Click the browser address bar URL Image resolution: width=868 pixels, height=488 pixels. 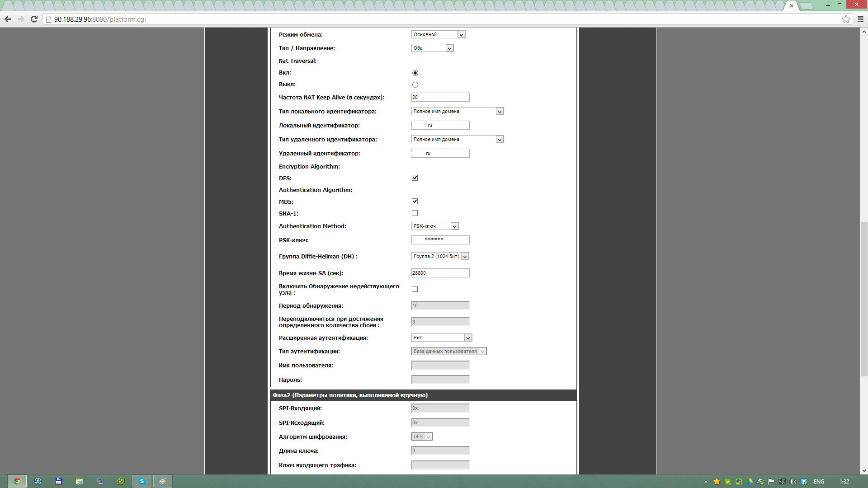[x=100, y=19]
